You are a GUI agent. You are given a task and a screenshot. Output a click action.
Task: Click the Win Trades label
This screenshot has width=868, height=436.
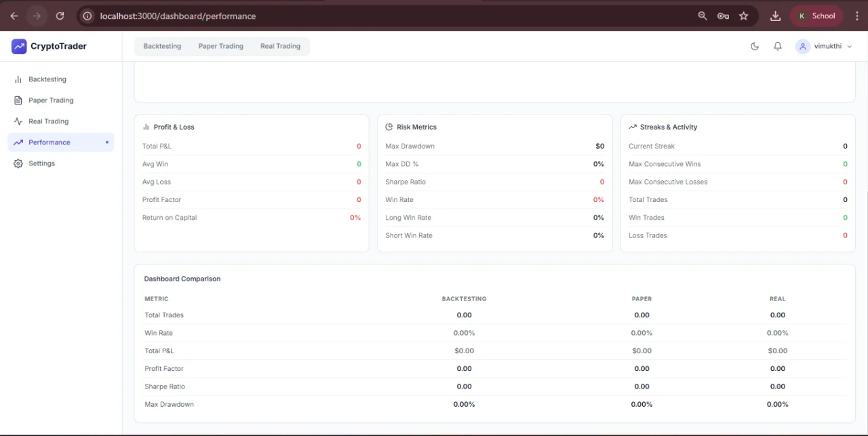[x=646, y=218]
